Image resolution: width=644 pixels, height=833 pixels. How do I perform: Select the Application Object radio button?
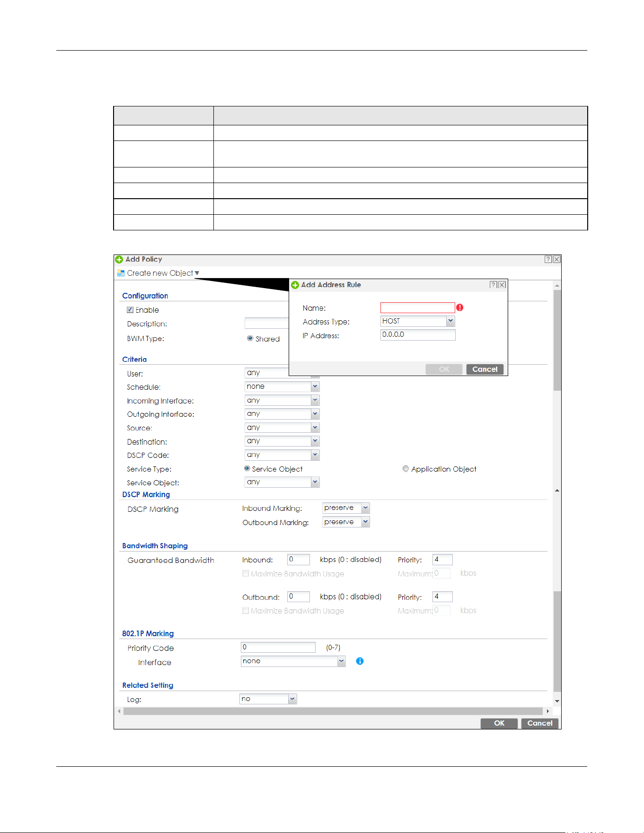406,469
